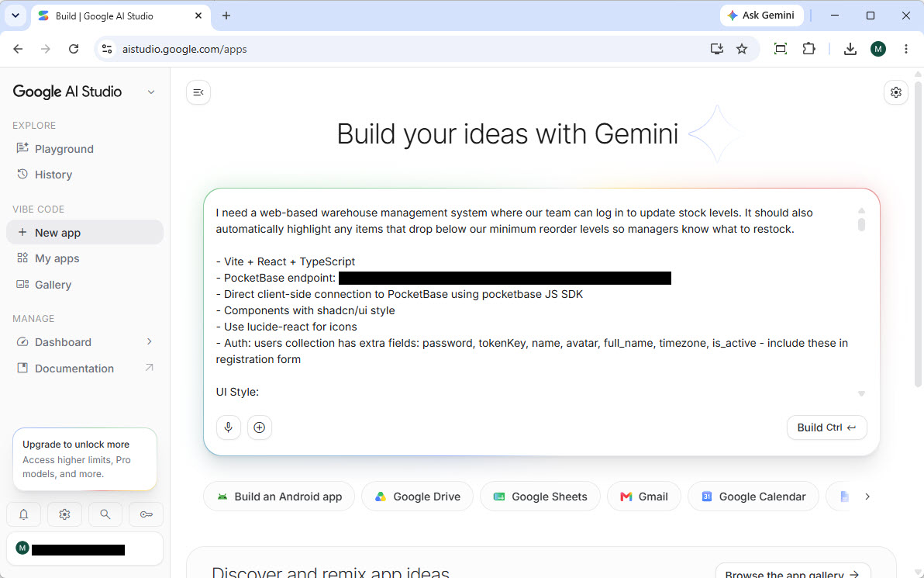Click the screen capture icon in toolbar

[x=781, y=49]
